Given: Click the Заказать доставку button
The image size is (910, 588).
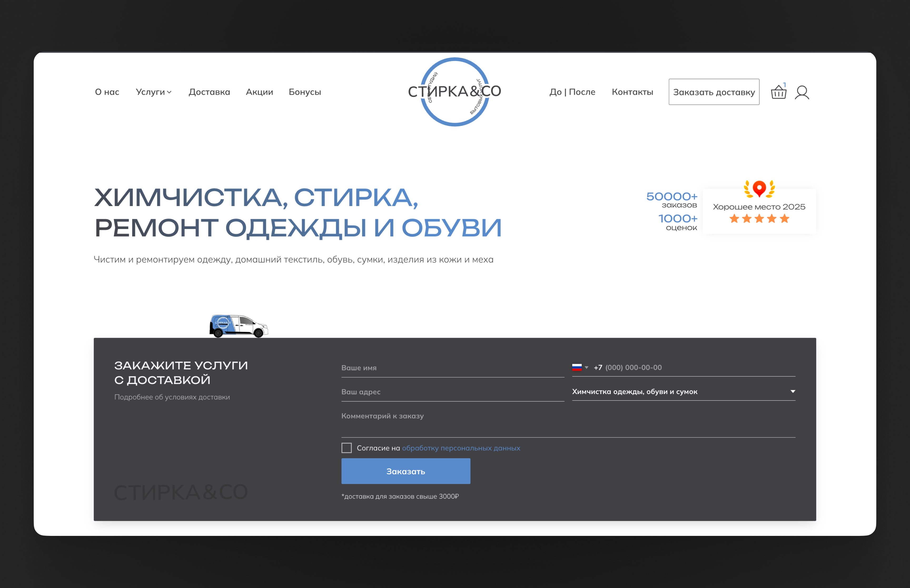Looking at the screenshot, I should point(714,92).
